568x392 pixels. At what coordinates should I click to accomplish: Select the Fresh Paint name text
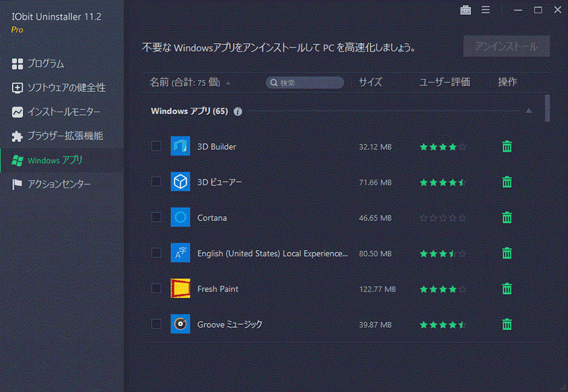(x=218, y=289)
